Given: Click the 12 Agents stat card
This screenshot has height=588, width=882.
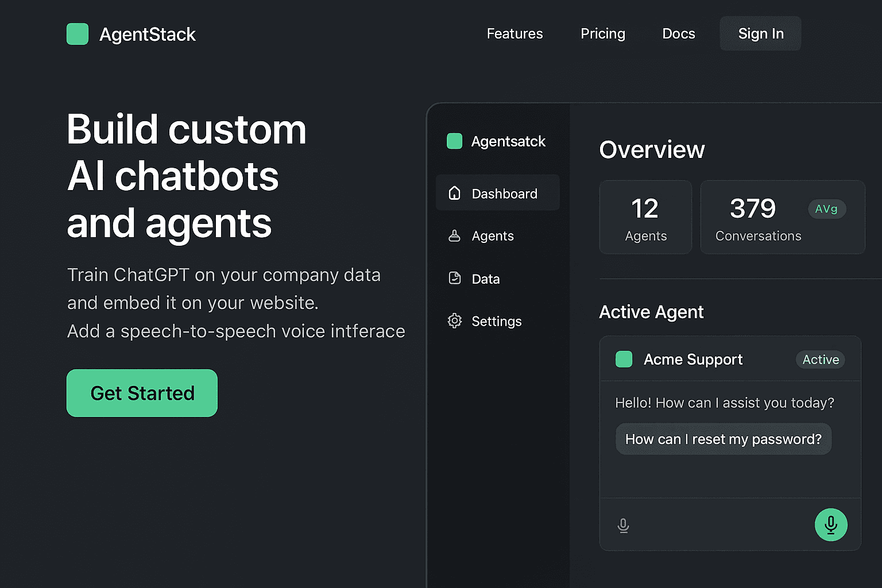Looking at the screenshot, I should click(x=645, y=217).
